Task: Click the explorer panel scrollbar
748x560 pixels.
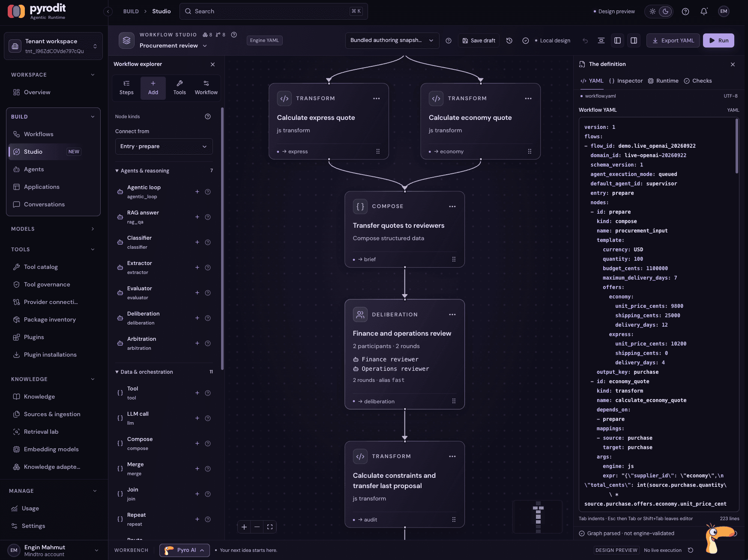Action: click(222, 238)
